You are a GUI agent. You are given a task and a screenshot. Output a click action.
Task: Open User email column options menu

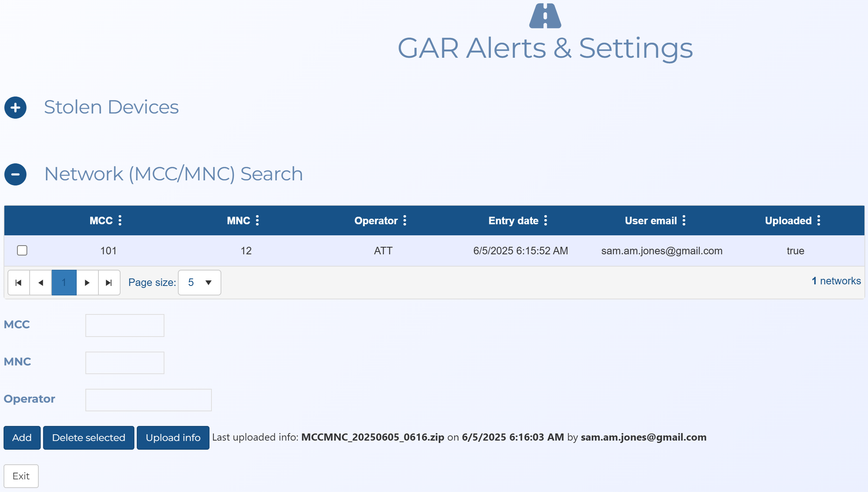[x=684, y=220]
